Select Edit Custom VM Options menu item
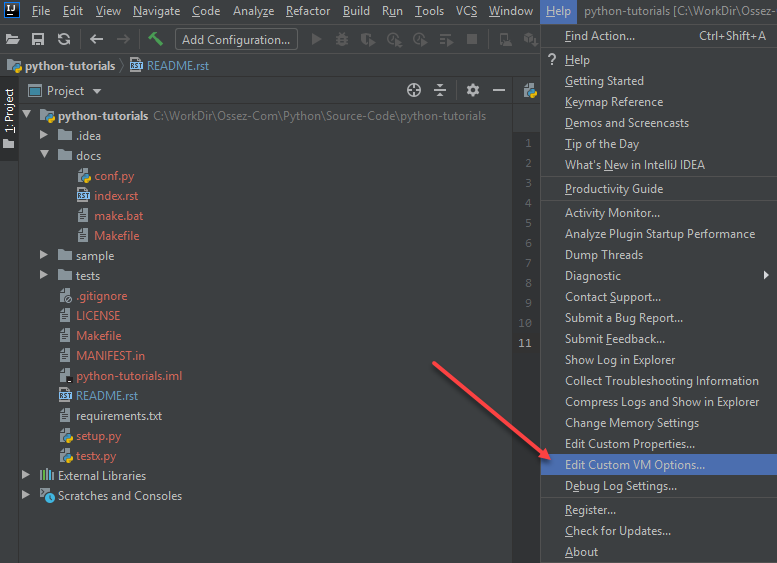Viewport: 777px width, 563px height. (x=659, y=465)
